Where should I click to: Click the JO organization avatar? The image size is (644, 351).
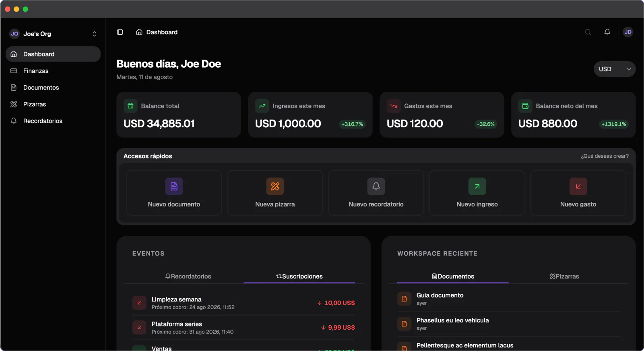click(x=14, y=34)
